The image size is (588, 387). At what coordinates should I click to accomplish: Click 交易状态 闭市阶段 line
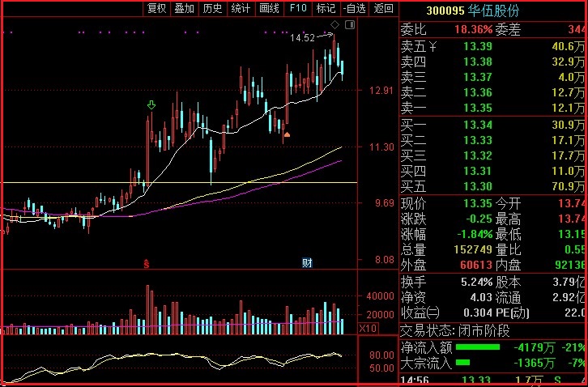coord(456,331)
